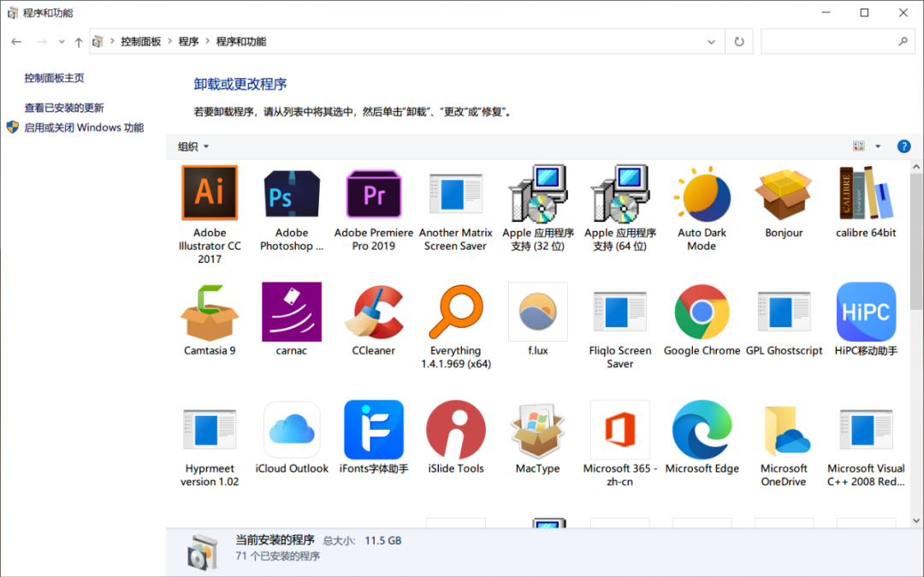Expand the address bar history dropdown
The image size is (924, 577).
pos(711,42)
